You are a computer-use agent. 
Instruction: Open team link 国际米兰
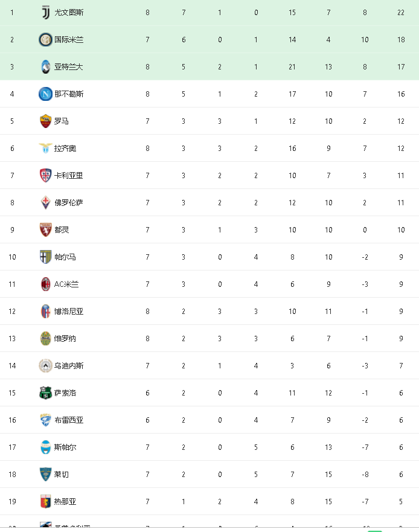click(x=69, y=40)
